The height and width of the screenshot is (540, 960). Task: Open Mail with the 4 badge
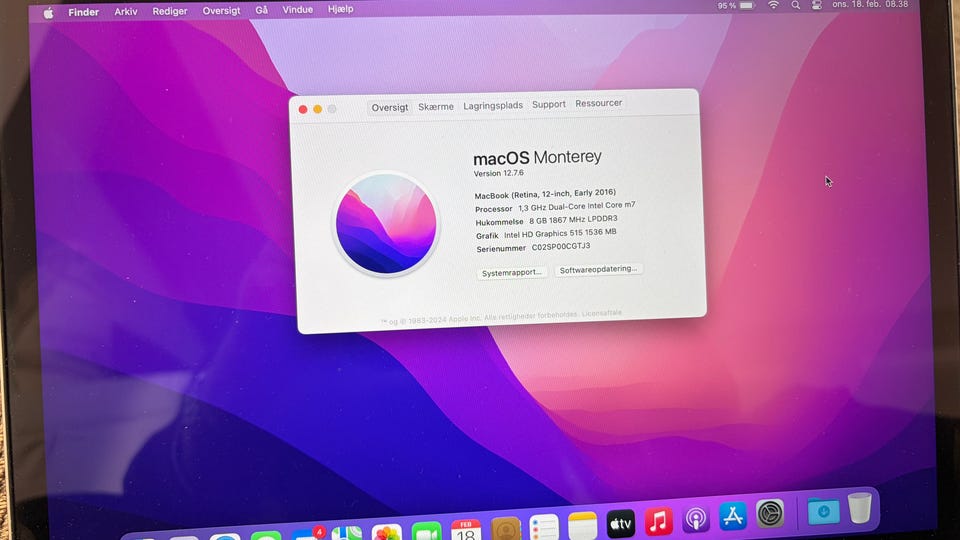click(x=308, y=534)
